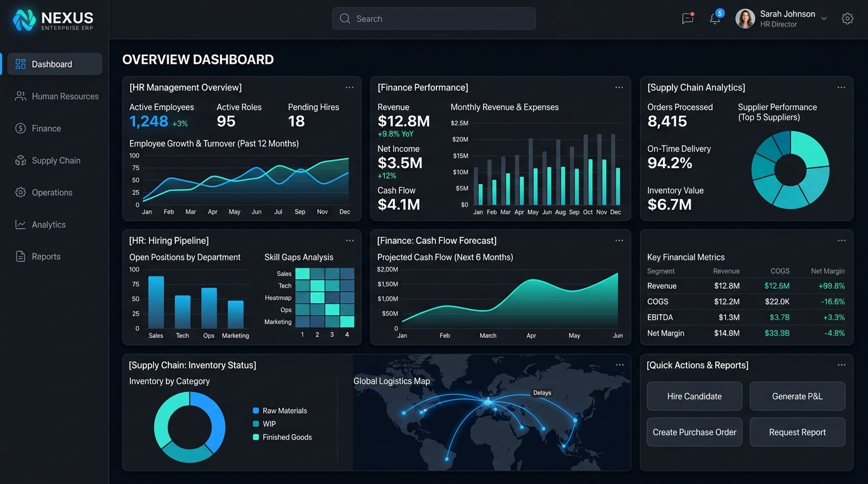Screen dimensions: 868x484
Task: Open Finance Performance card options menu
Action: 619,88
